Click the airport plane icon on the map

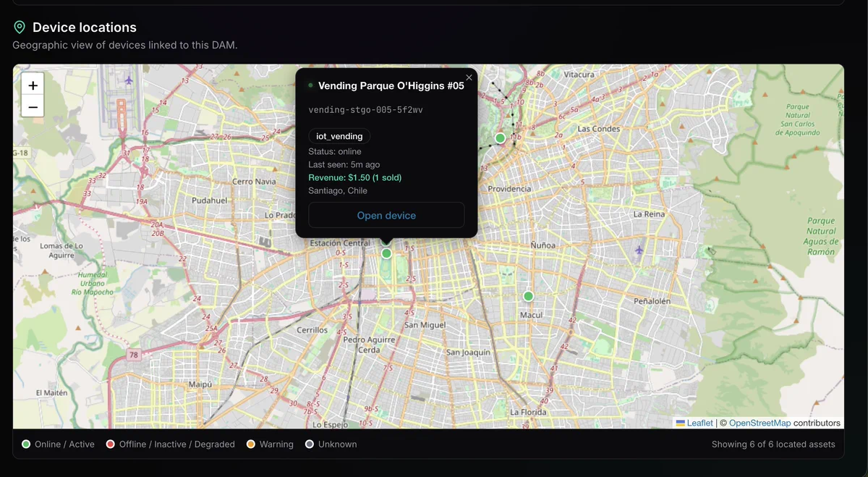point(129,80)
